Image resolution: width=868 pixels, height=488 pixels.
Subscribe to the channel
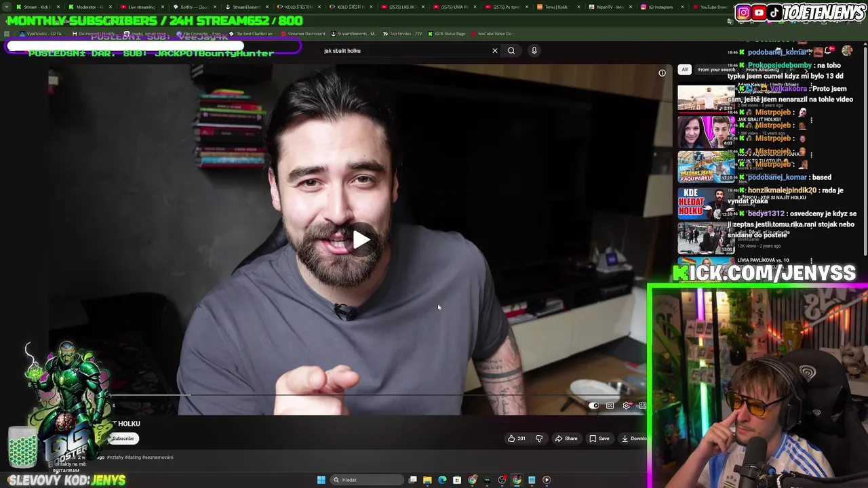(x=123, y=439)
